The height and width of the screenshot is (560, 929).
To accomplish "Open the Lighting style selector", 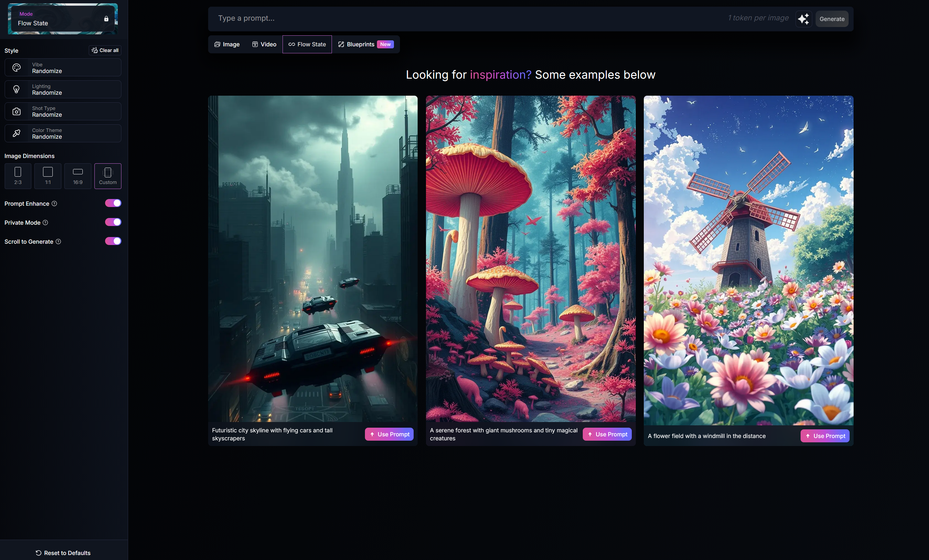I will coord(63,90).
